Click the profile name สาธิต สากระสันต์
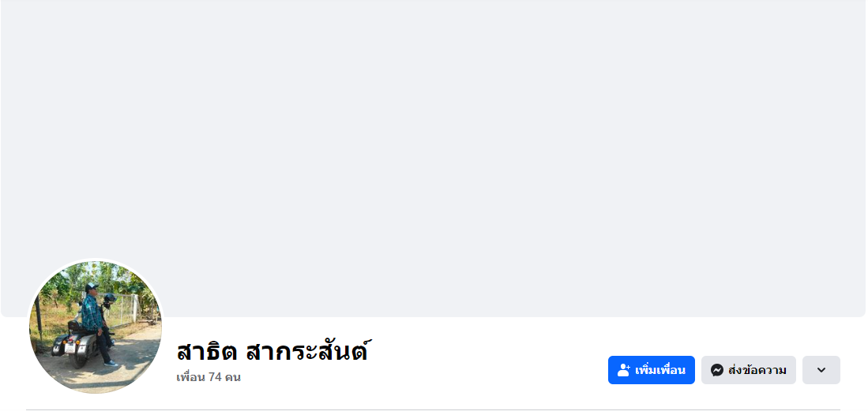Screen dimensions: 868x415 coord(272,351)
